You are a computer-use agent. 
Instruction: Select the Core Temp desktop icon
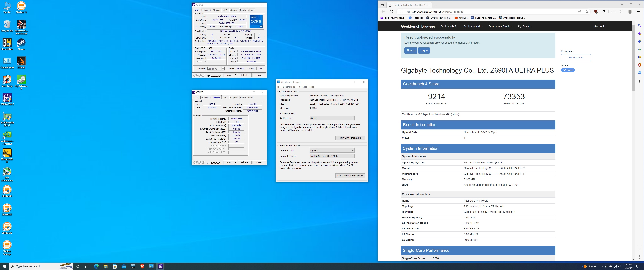[7, 81]
